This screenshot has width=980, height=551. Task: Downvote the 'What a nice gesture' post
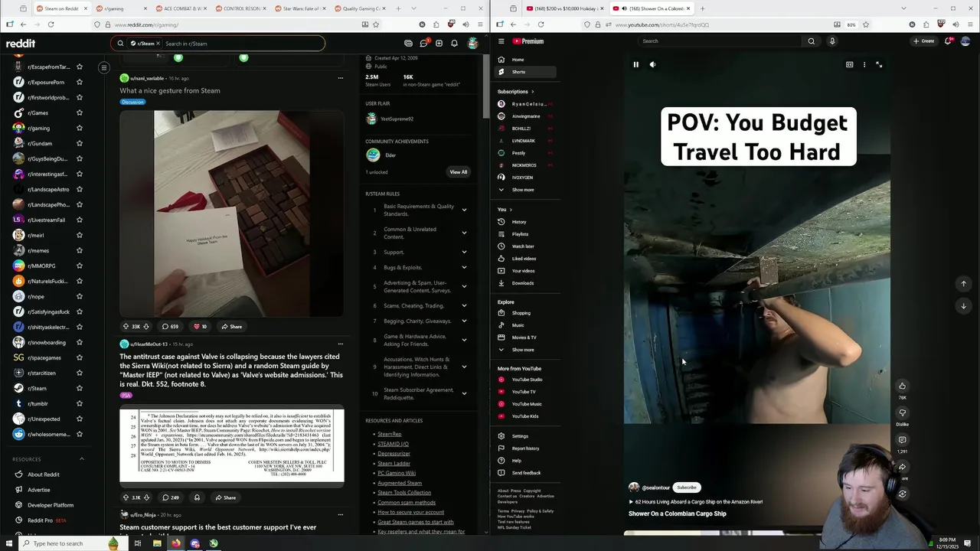point(146,327)
